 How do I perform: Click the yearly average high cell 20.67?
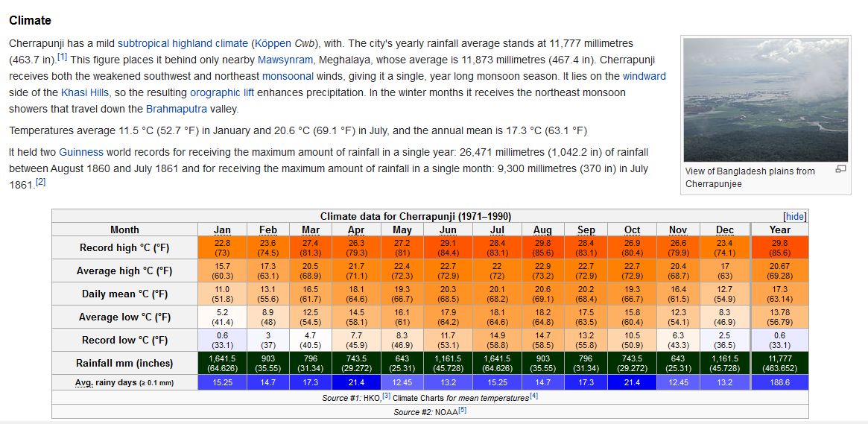tap(780, 270)
